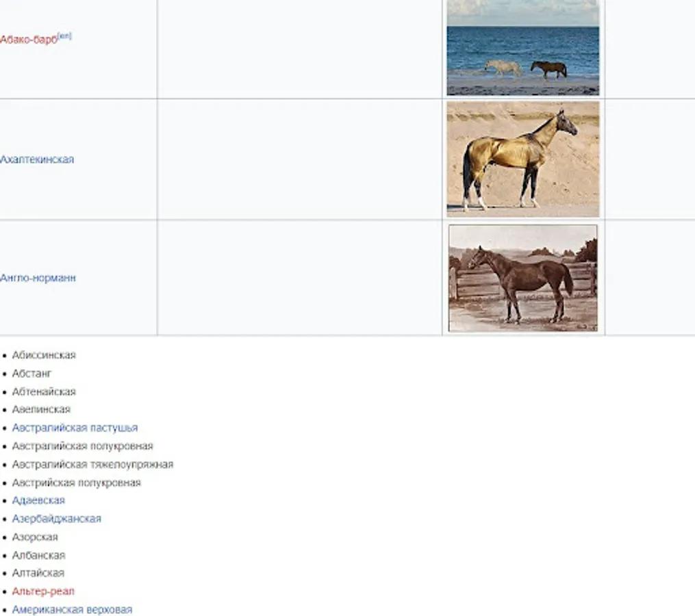Select the Алтайская list entry
The height and width of the screenshot is (616, 695).
click(x=38, y=573)
